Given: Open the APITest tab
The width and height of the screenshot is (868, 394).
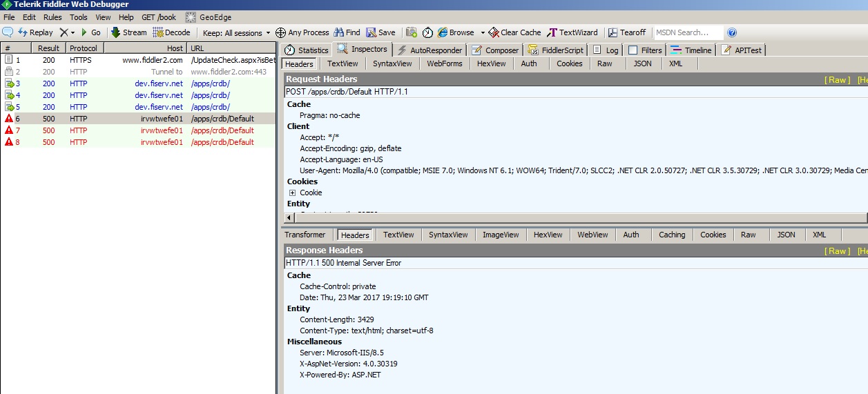Looking at the screenshot, I should [742, 50].
